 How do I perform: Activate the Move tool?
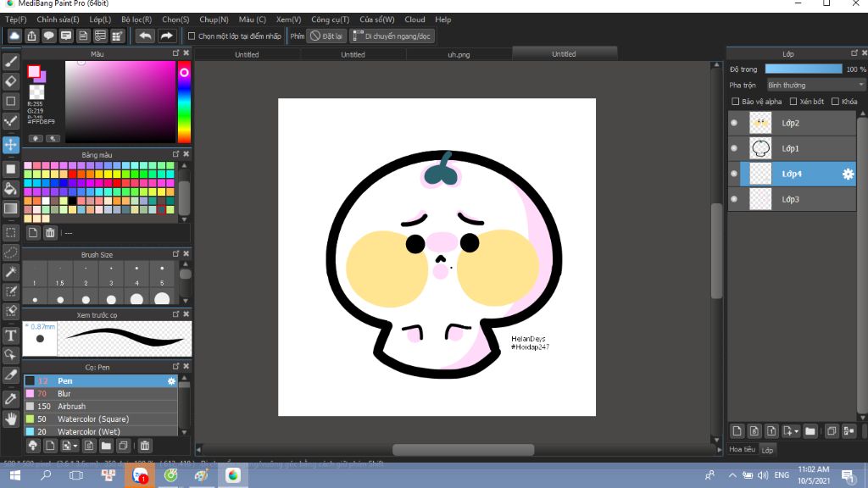tap(10, 145)
